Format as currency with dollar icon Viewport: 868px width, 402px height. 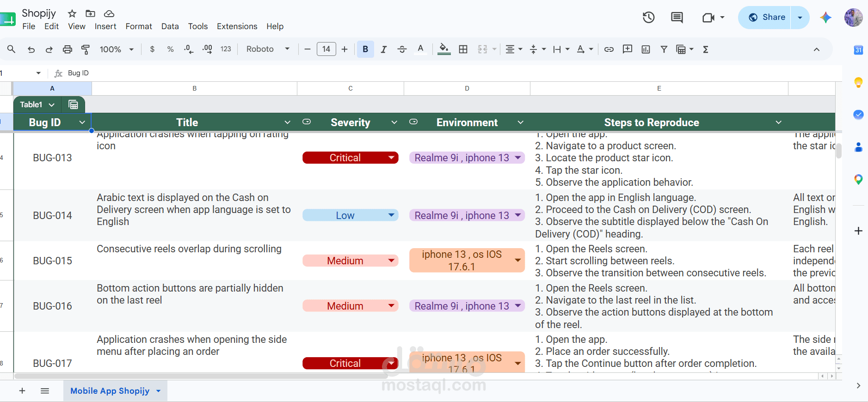pyautogui.click(x=152, y=49)
